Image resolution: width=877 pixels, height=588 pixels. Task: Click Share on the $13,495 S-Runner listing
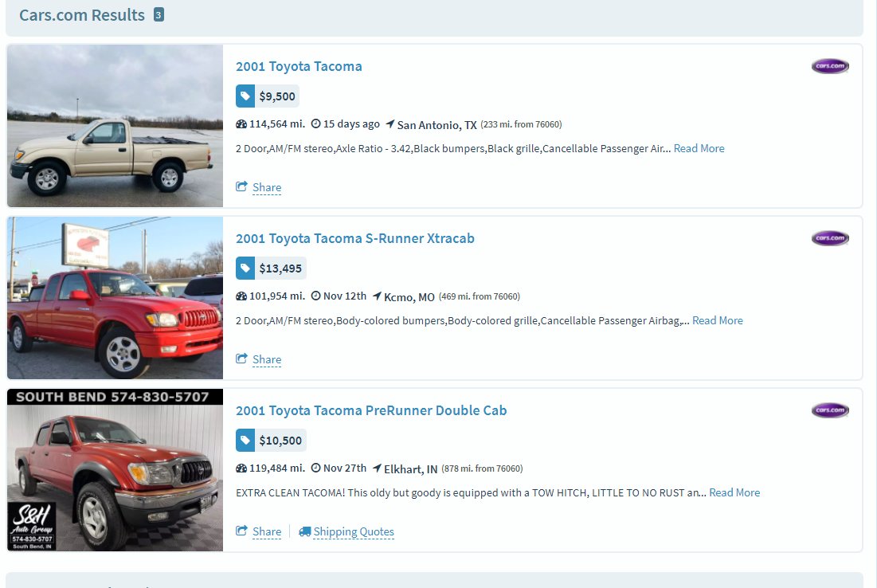tap(267, 359)
